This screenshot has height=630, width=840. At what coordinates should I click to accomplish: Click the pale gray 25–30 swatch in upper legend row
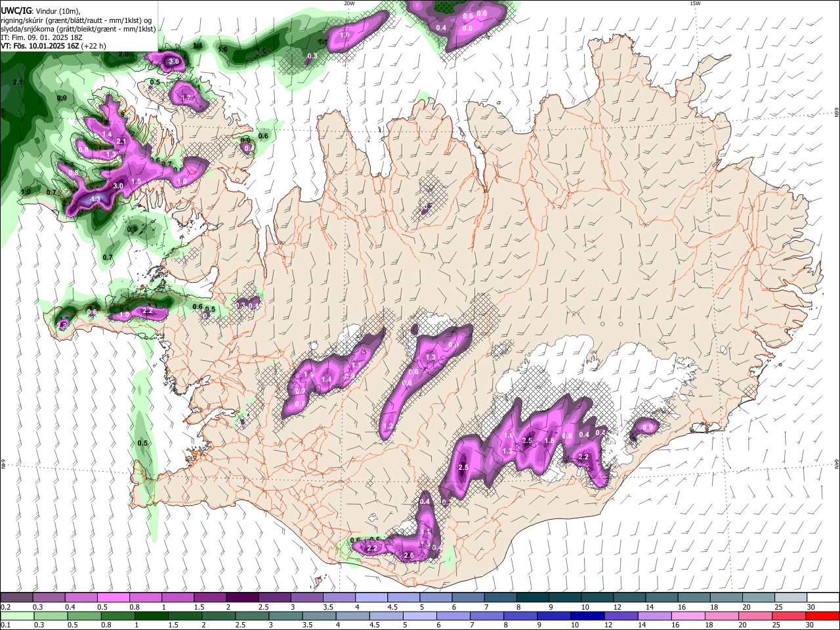pos(791,598)
